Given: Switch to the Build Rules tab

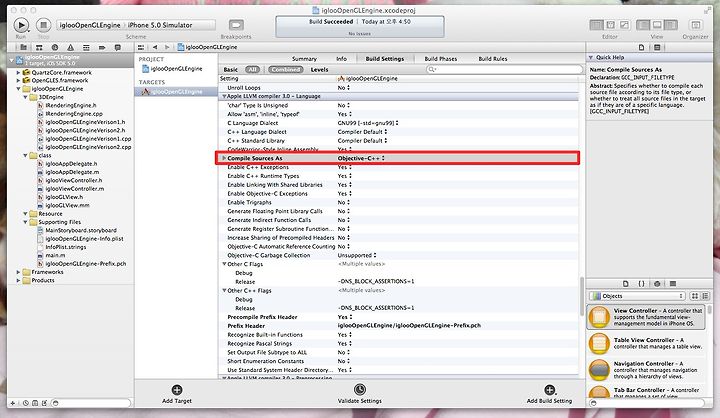Looking at the screenshot, I should point(493,59).
